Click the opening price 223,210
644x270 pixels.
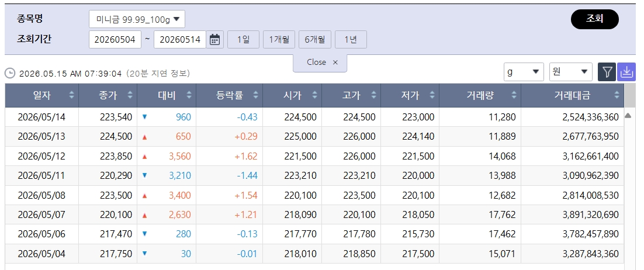point(300,175)
